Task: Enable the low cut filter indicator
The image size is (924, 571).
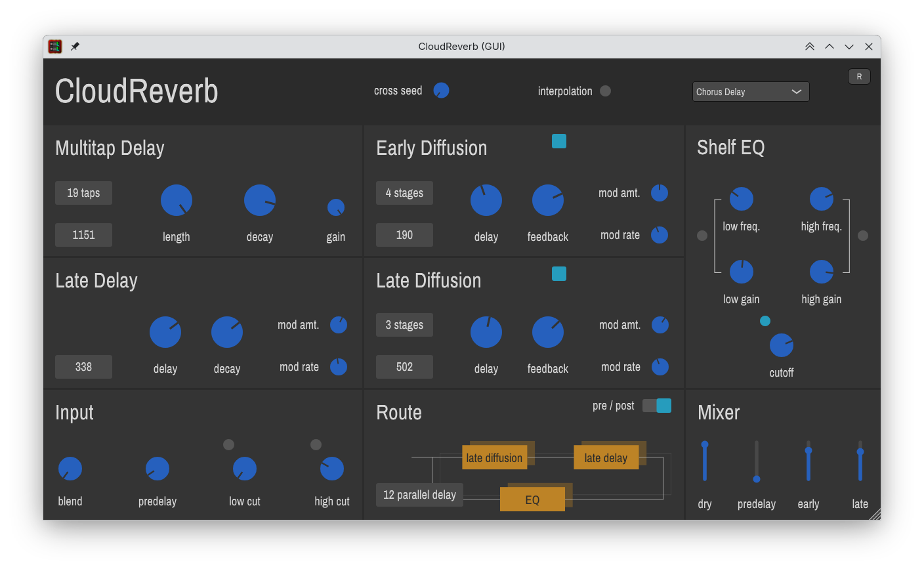Action: pos(228,445)
